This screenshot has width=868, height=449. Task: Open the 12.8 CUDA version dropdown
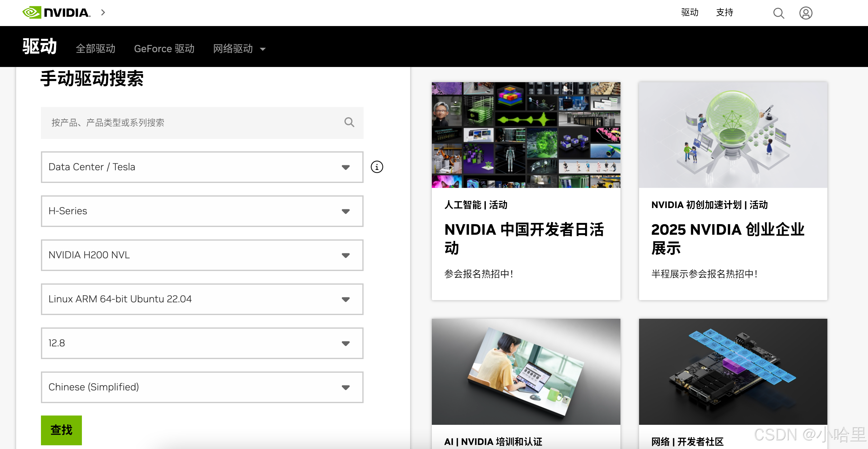[x=202, y=343]
